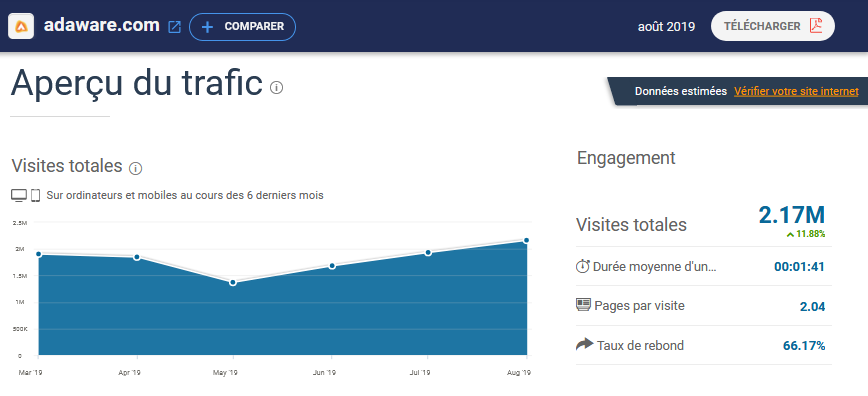Open the Vérifier votre site internet link

796,91
